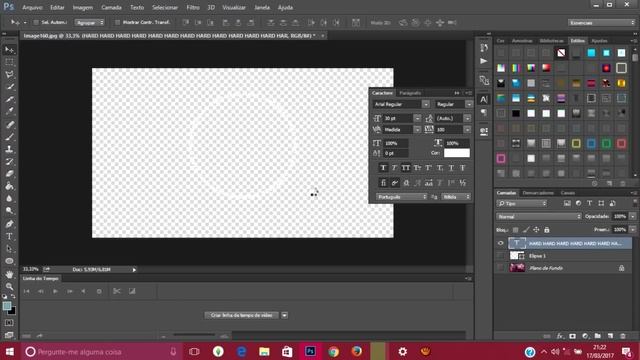Enable Mostrar Contr. Transf. checkbox
Image resolution: width=640 pixels, height=360 pixels.
[x=117, y=22]
